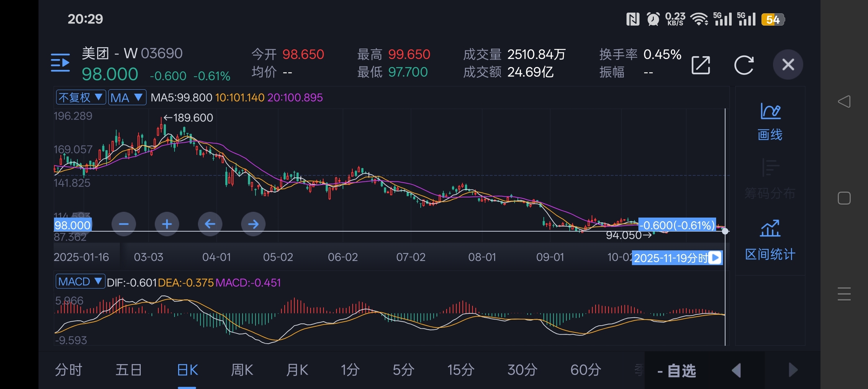
Task: Zoom in chart with plus button
Action: (167, 224)
